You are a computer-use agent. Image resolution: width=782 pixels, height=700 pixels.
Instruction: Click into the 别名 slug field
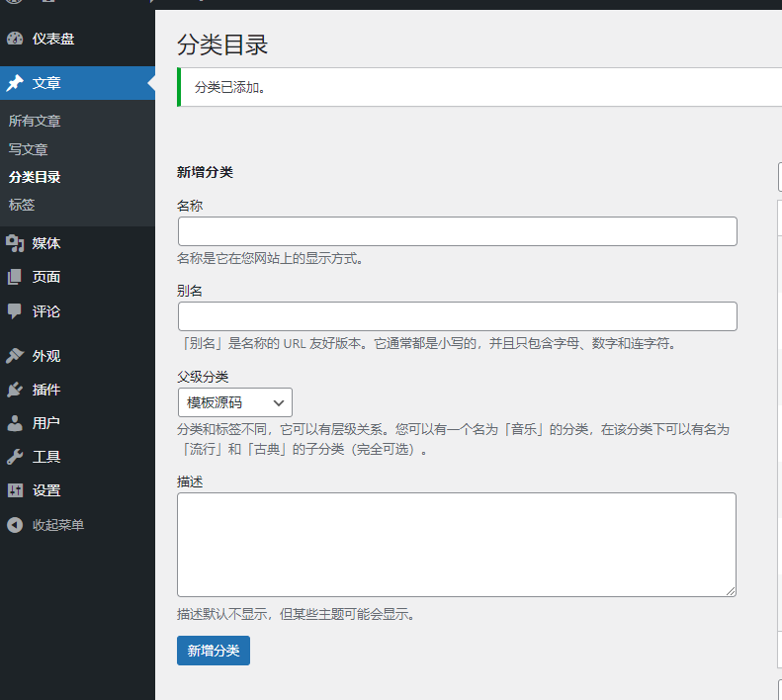pyautogui.click(x=457, y=316)
